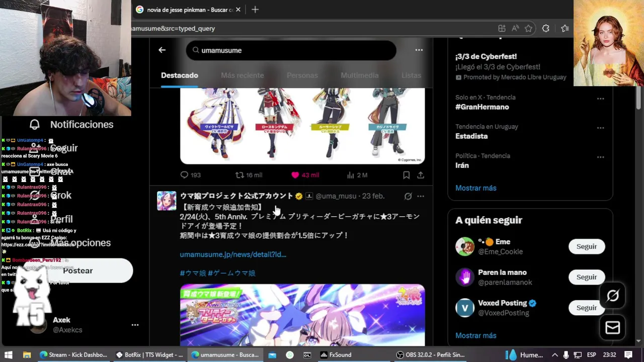Open the Windows notification center
The image size is (644, 362).
[628, 355]
